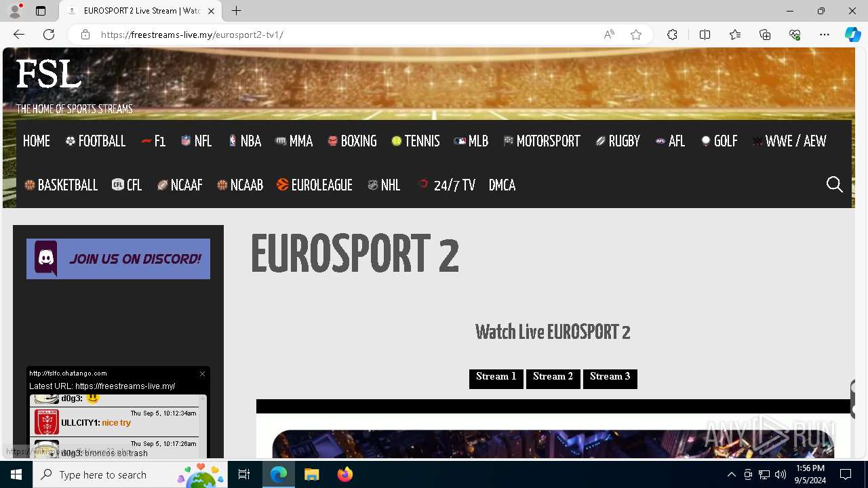Open the tab actions menu
The width and height of the screenshot is (868, 488).
point(41,11)
